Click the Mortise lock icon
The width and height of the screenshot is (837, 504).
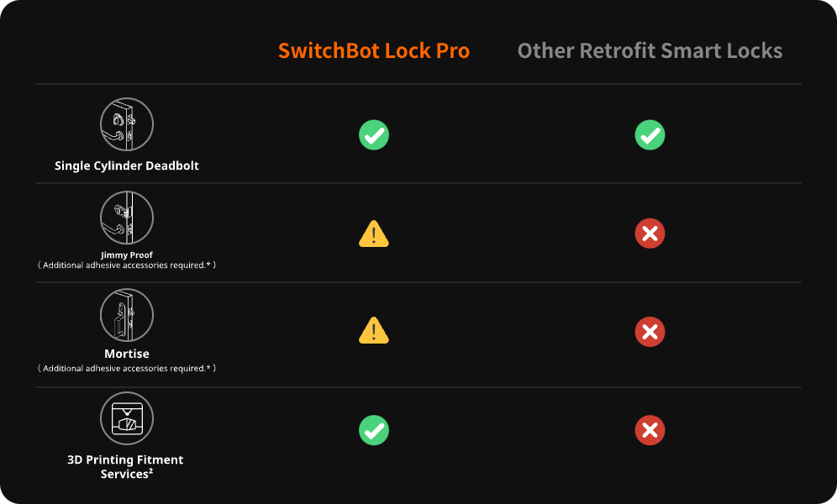click(x=127, y=315)
